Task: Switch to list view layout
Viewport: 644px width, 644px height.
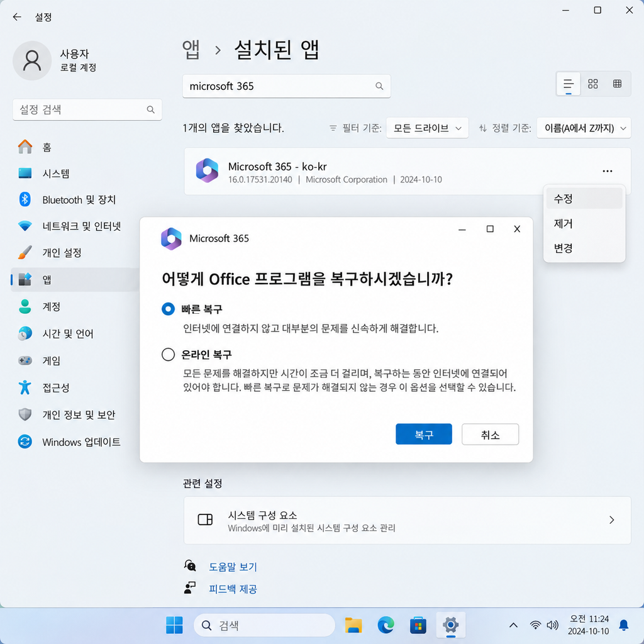Action: tap(569, 84)
